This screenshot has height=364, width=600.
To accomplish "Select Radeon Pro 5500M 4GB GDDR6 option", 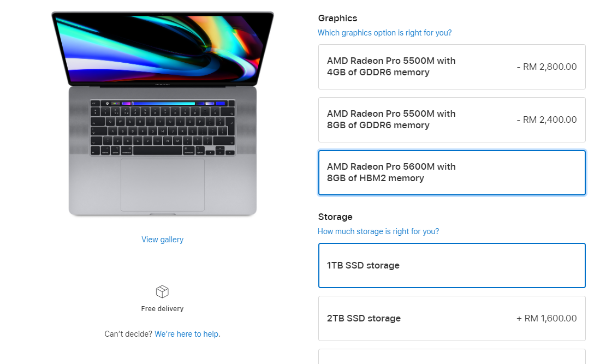I will coord(452,67).
